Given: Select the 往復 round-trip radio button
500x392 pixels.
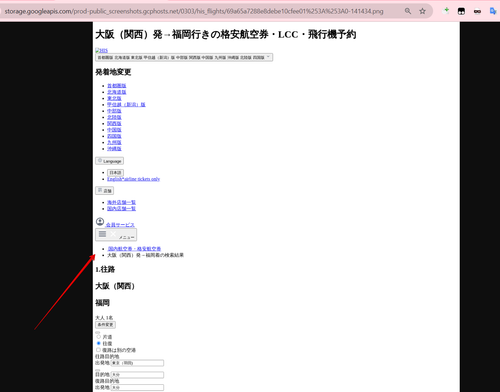Looking at the screenshot, I should point(98,343).
